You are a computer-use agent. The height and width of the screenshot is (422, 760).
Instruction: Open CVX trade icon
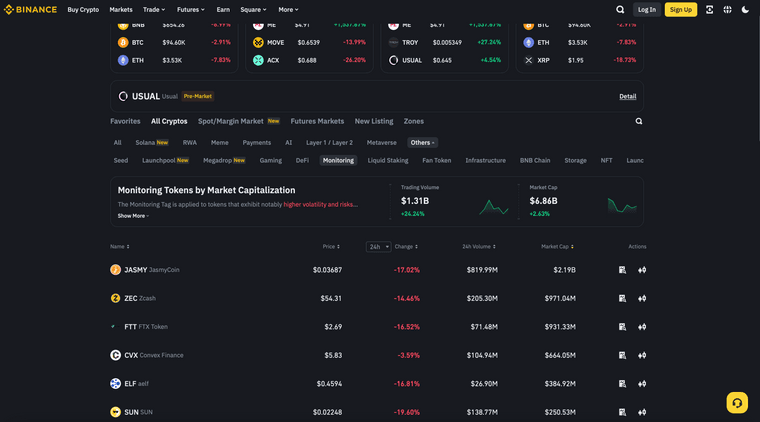coord(642,355)
